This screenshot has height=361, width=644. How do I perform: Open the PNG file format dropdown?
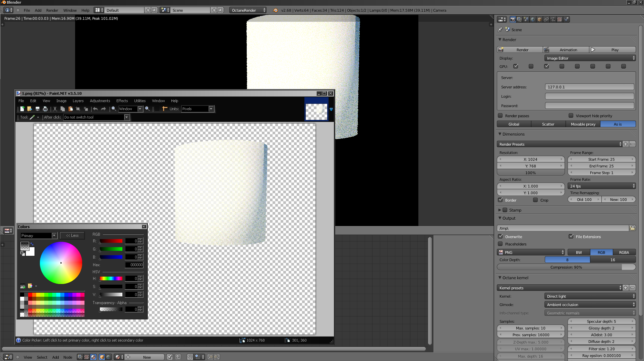coord(531,252)
